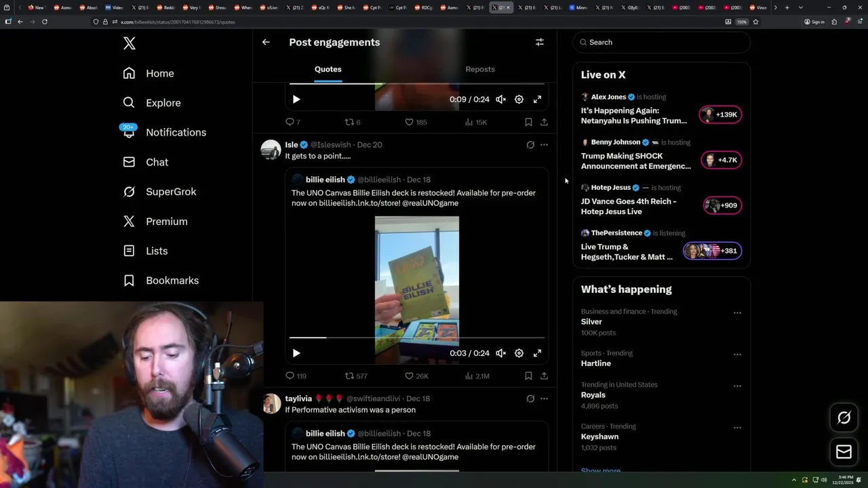Join Benny Johnson live with +4.7K

click(721, 160)
